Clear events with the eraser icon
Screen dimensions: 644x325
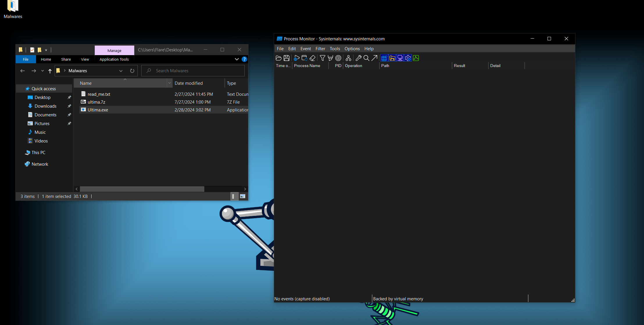point(312,58)
